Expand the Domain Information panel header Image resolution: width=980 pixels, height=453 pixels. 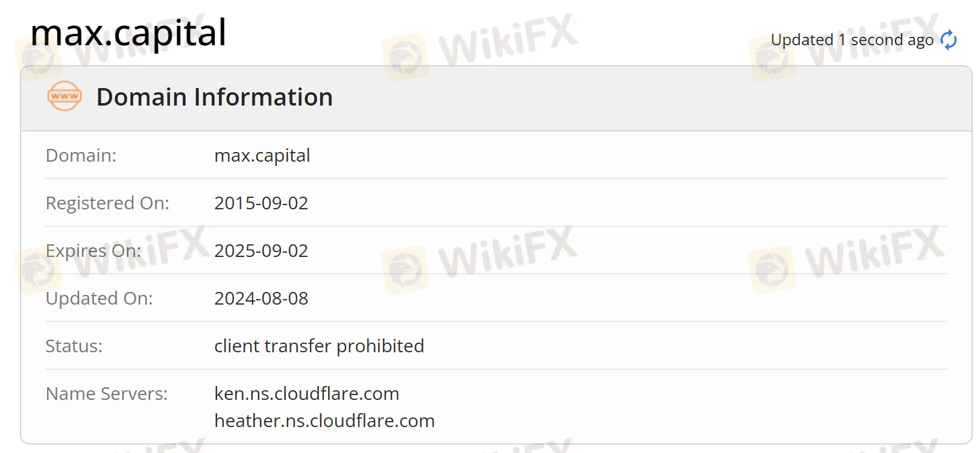215,97
